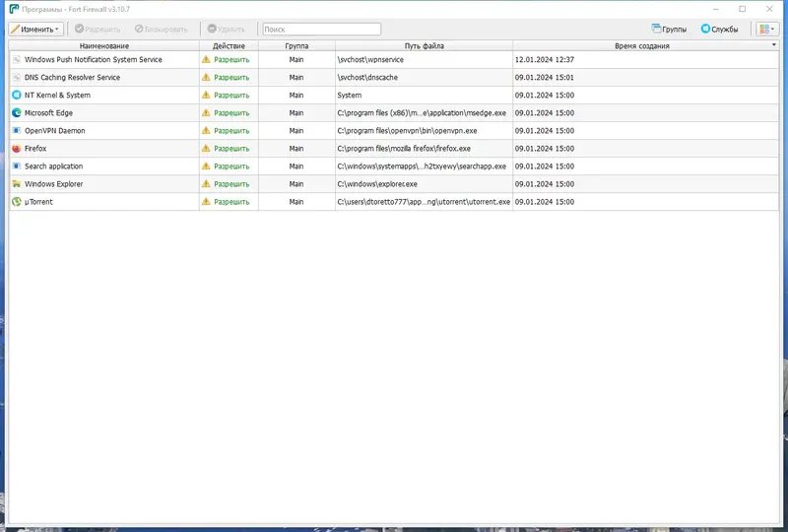Select the DNS Caching Resolver Service name
The width and height of the screenshot is (788, 532).
pos(72,78)
